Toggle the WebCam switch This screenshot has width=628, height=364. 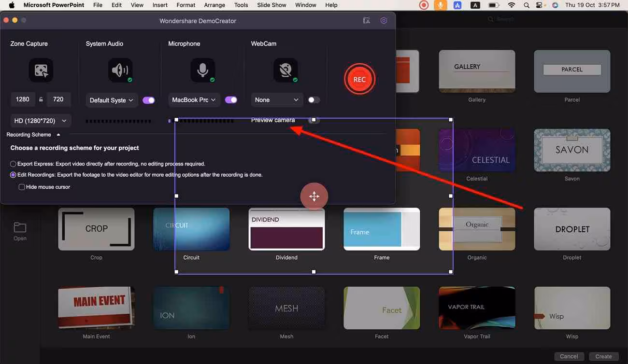pyautogui.click(x=314, y=100)
